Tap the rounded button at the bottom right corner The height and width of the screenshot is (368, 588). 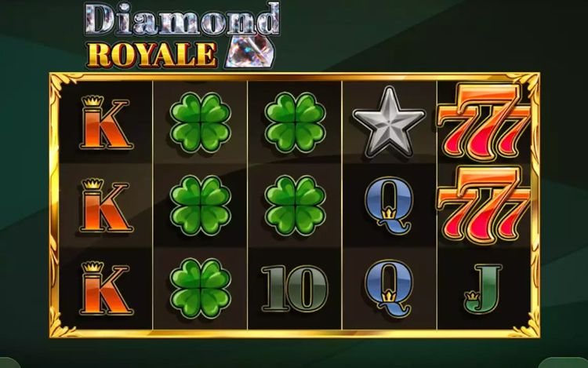click(564, 363)
